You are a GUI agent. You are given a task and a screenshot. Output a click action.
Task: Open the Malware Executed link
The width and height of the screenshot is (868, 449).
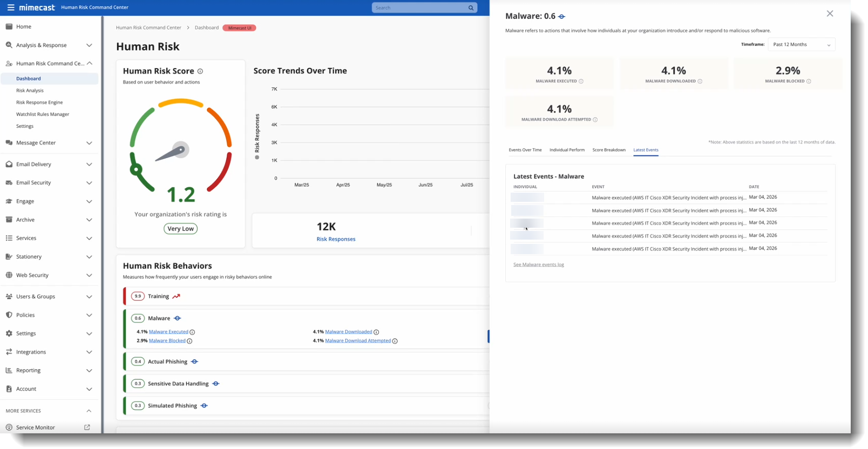coord(168,332)
